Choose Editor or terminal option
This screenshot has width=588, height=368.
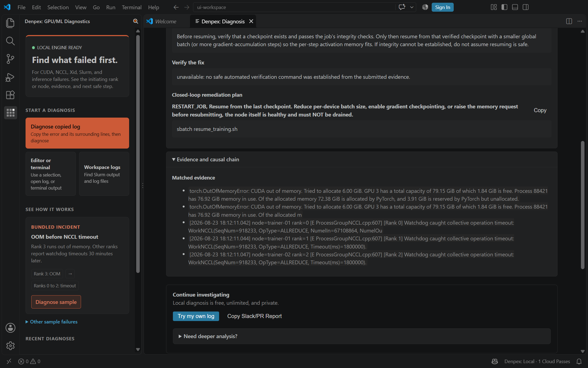pyautogui.click(x=51, y=174)
